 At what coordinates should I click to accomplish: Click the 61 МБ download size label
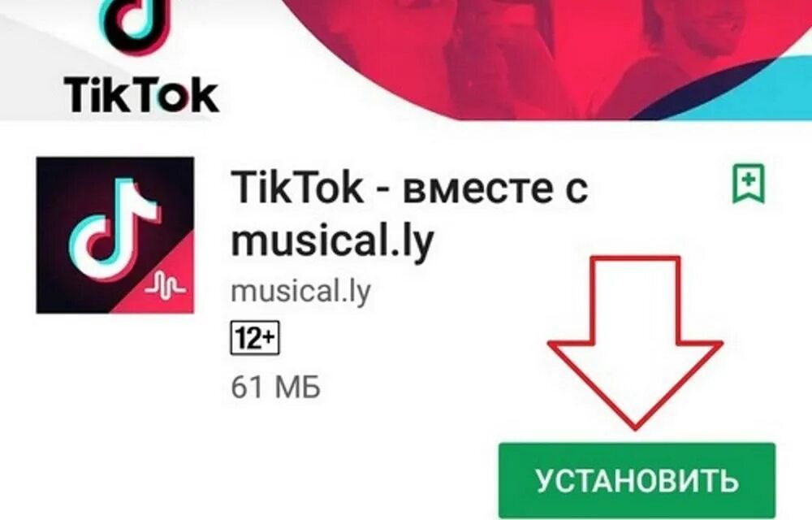click(275, 387)
